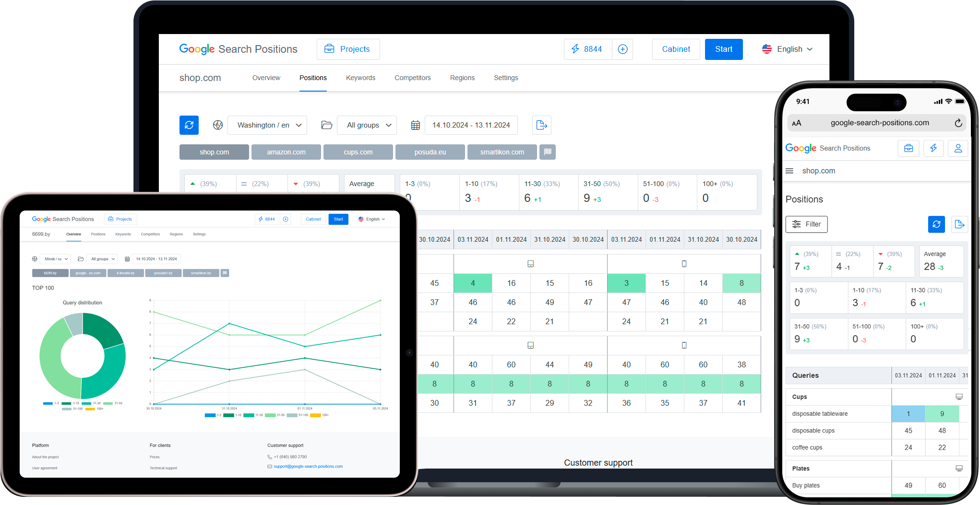Tap the Filter button on phone

tap(806, 224)
